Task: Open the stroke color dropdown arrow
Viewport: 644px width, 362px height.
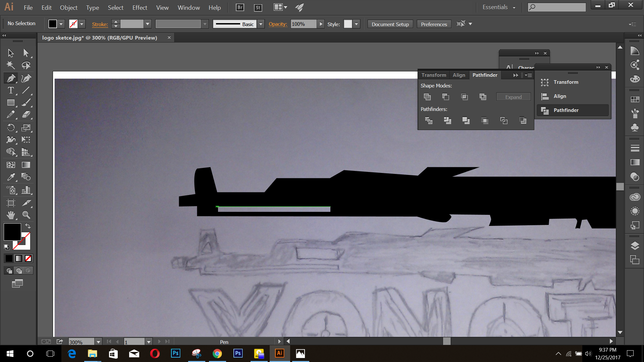Action: point(82,24)
